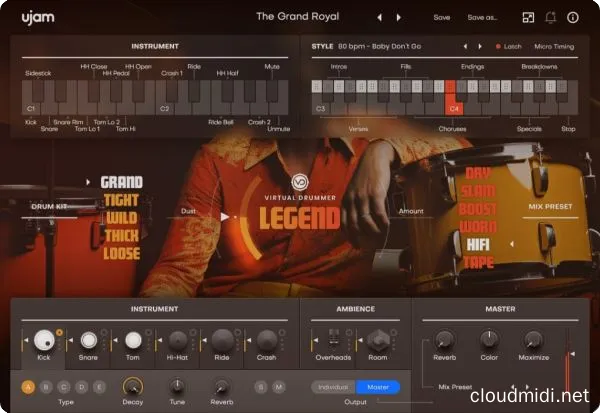600x413 pixels.
Task: Click the Room ambience icon
Action: click(378, 340)
